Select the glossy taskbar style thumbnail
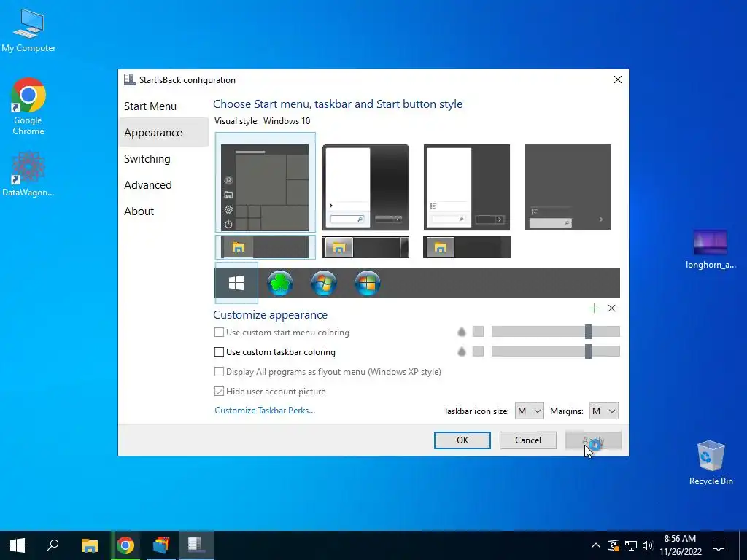This screenshot has height=560, width=747. tap(365, 247)
